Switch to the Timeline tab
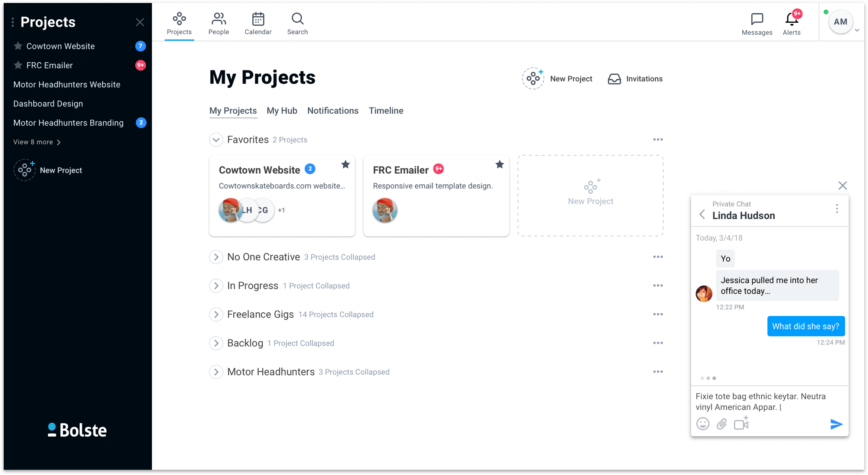868x475 pixels. click(386, 110)
